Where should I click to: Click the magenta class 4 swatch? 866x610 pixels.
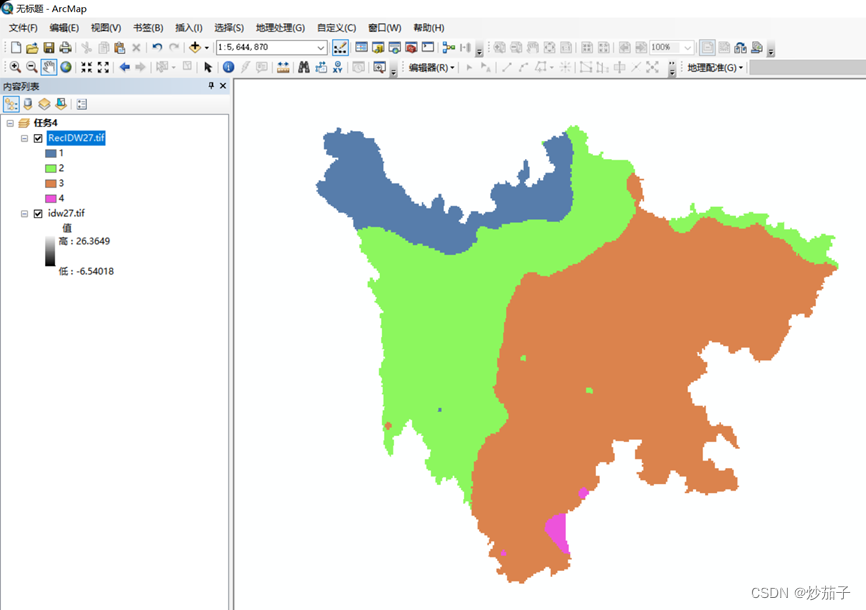(51, 198)
